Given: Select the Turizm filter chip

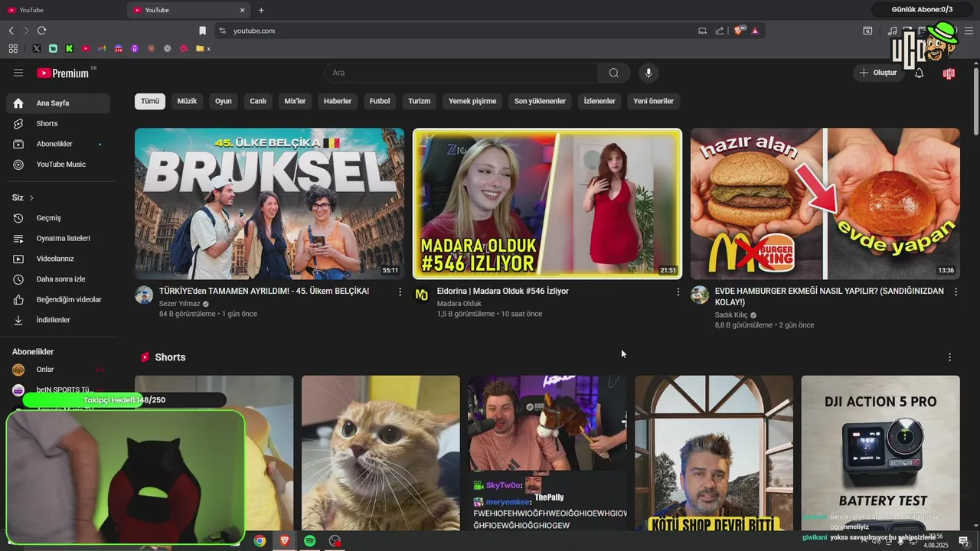Looking at the screenshot, I should point(419,101).
